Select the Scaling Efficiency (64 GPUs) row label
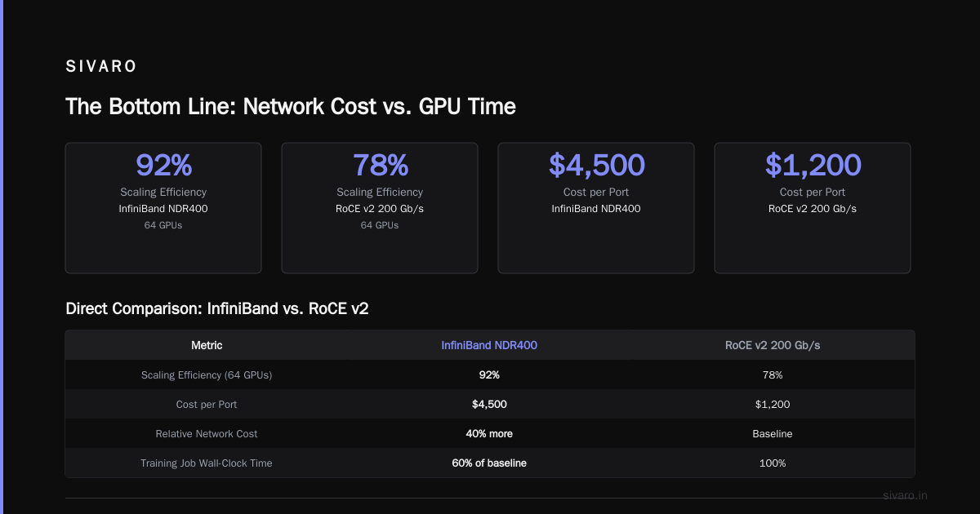This screenshot has width=980, height=514. [x=207, y=375]
